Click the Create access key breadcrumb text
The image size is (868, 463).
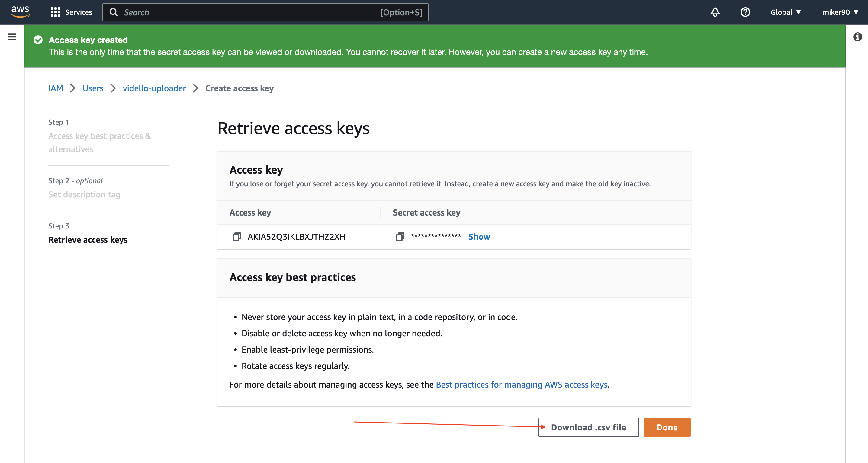click(240, 88)
